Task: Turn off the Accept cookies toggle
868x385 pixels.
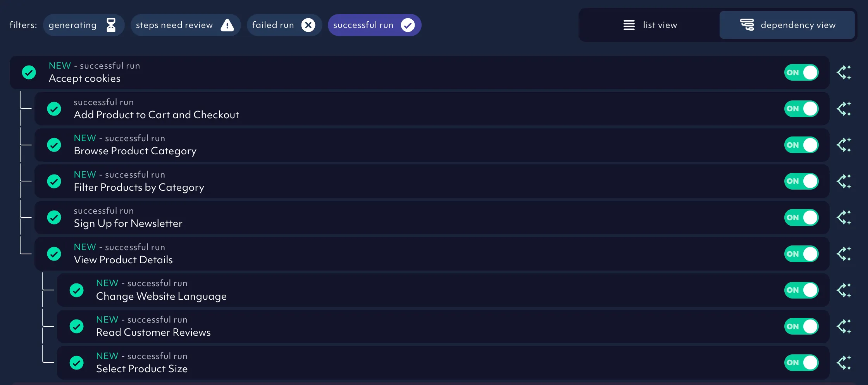Action: click(x=801, y=73)
